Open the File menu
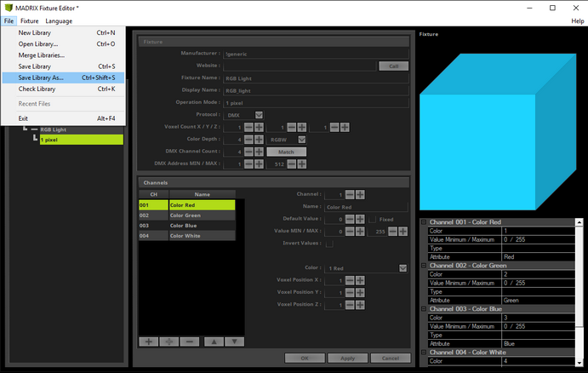The height and width of the screenshot is (373, 588). [x=9, y=21]
